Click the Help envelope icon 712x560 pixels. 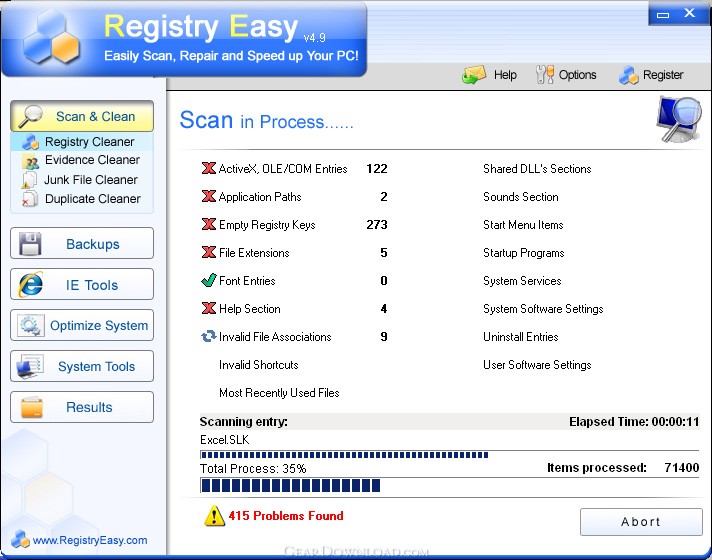(474, 74)
